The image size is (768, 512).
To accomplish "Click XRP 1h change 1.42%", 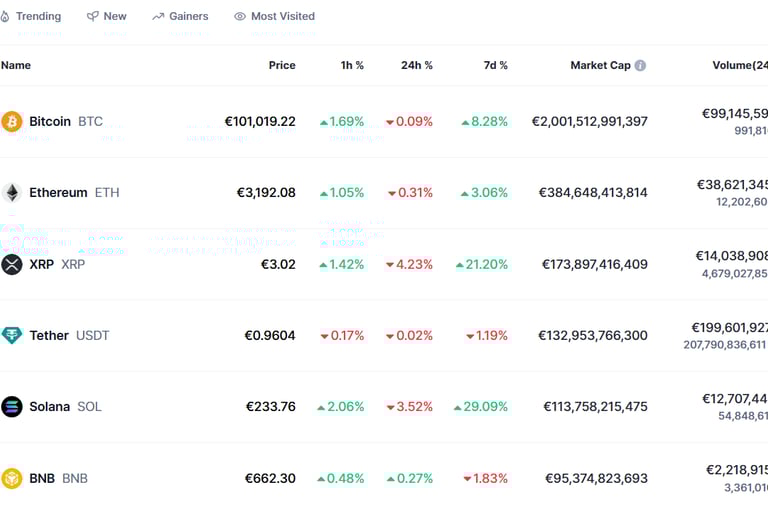I will coord(342,265).
